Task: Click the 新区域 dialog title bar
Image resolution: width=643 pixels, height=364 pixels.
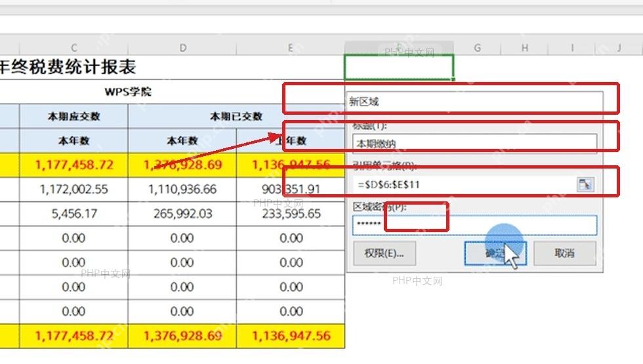Action: coord(474,101)
